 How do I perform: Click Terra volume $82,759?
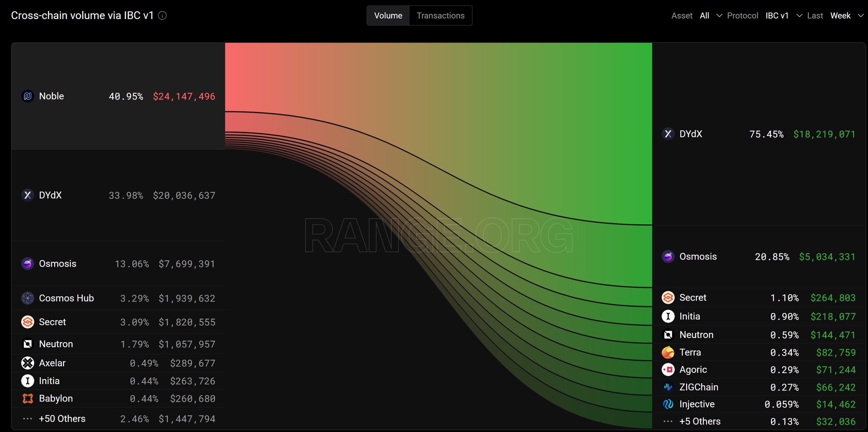836,353
